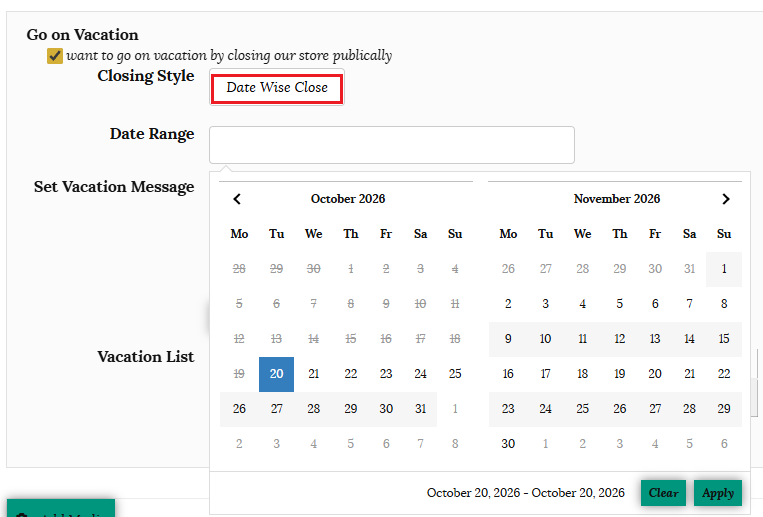Choose October 31 in the calendar
763x517 pixels.
420,409
